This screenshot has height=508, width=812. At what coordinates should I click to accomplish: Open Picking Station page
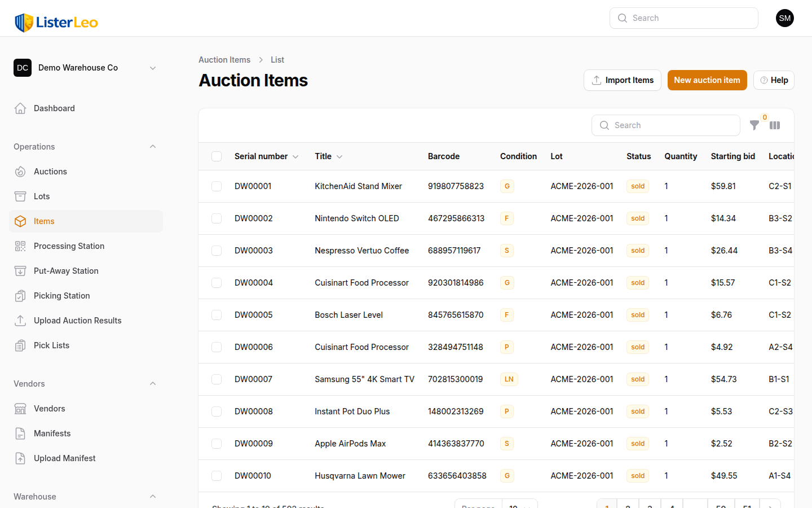click(61, 296)
